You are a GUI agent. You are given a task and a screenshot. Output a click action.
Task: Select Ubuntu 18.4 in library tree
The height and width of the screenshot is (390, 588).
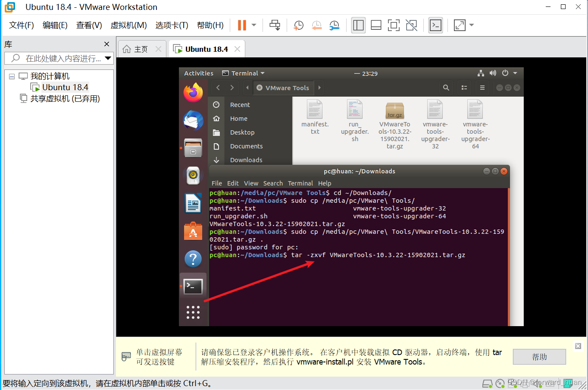tap(65, 87)
